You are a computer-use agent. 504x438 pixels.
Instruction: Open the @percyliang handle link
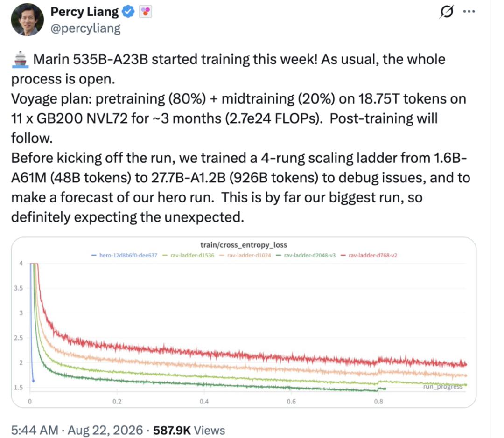[x=85, y=28]
